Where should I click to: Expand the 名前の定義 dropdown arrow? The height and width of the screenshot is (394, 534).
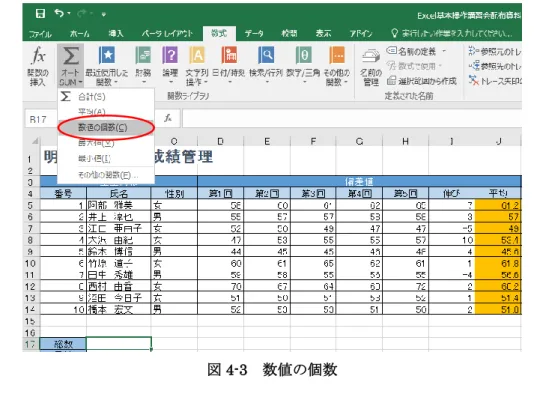(444, 51)
